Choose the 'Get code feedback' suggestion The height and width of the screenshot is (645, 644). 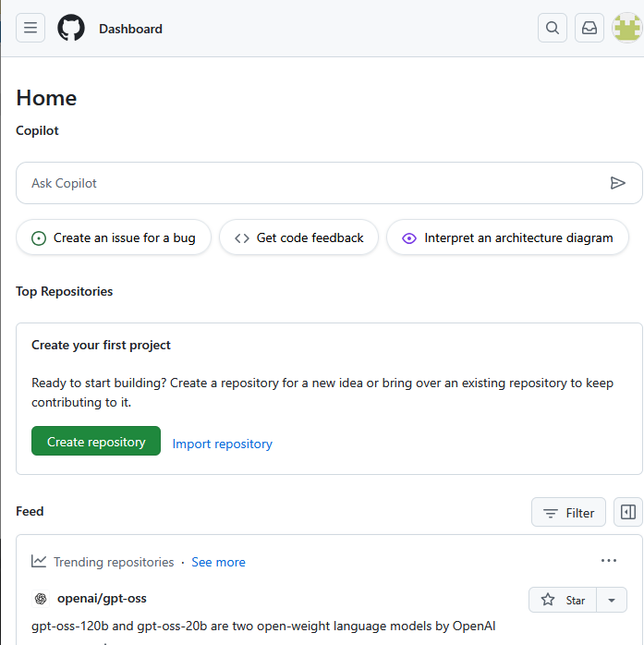(x=298, y=237)
